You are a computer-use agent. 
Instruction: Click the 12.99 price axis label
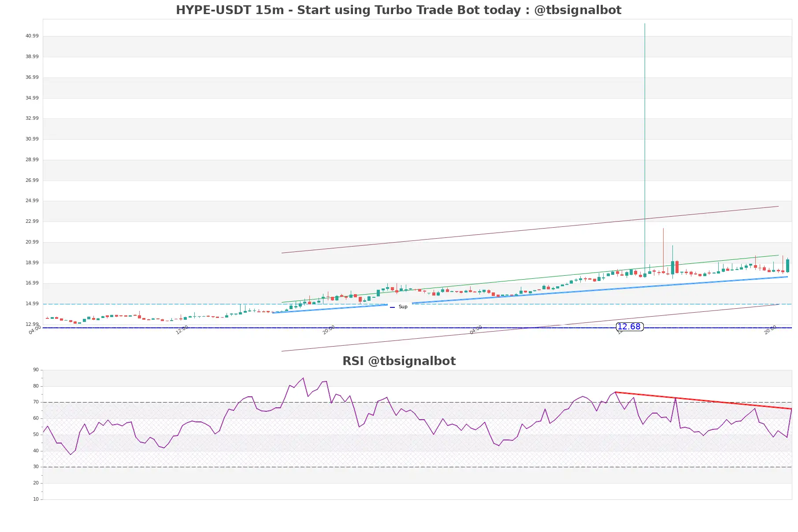click(32, 325)
